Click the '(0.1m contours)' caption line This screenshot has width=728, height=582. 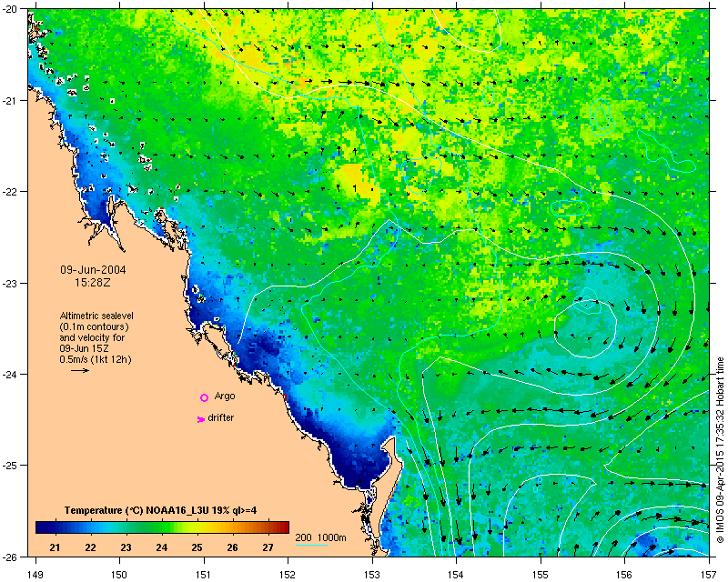click(95, 326)
